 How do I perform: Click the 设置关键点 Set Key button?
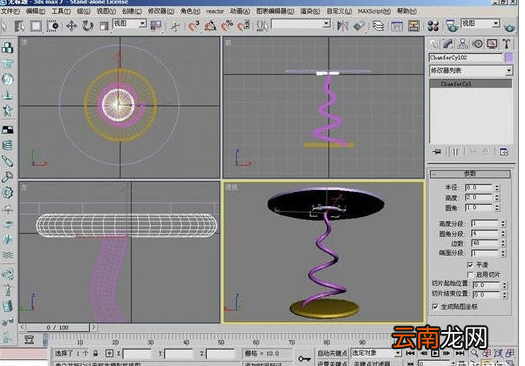point(332,363)
